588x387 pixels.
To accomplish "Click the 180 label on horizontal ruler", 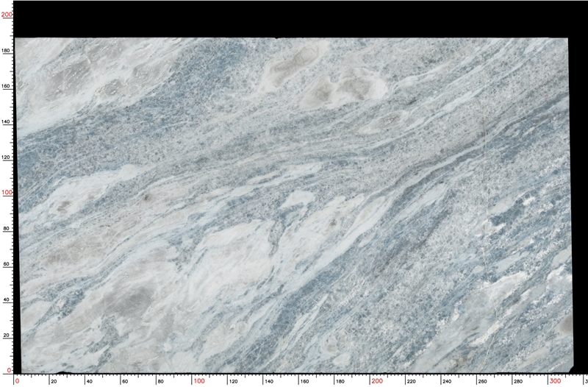I will tap(340, 381).
